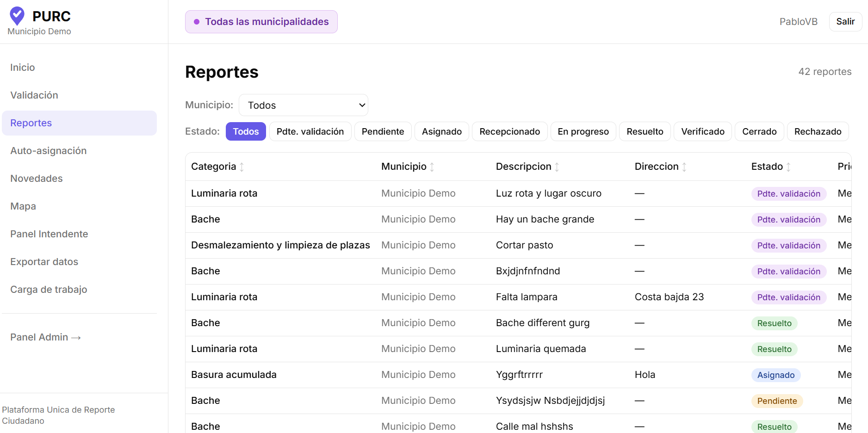Click the PabloVB username
868x433 pixels.
point(798,22)
